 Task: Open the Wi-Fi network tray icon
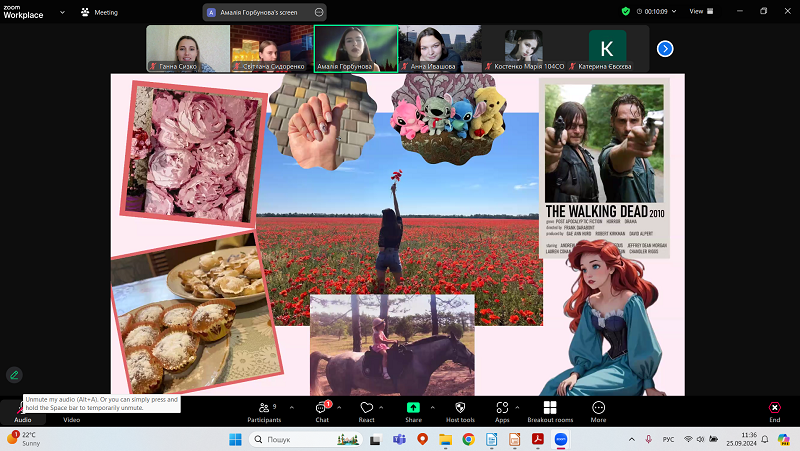point(688,439)
